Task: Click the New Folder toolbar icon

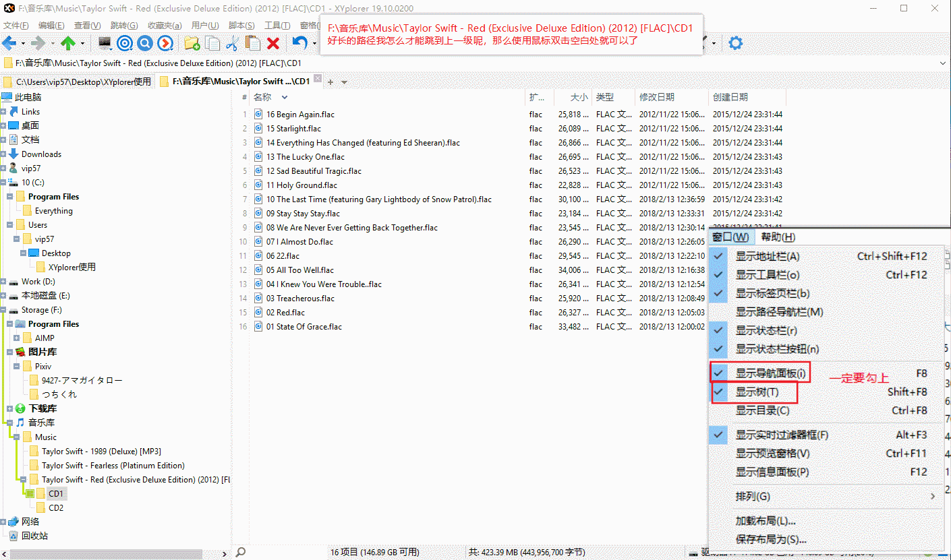Action: [x=192, y=44]
